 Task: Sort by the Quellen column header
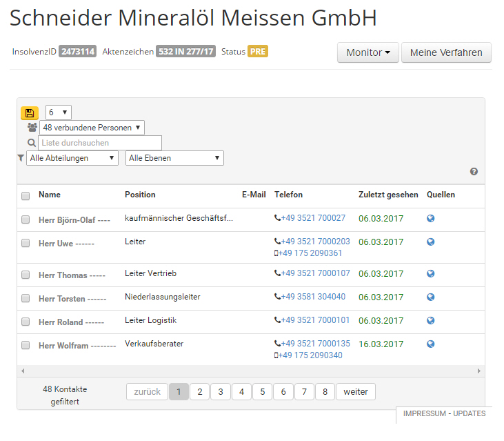pyautogui.click(x=441, y=195)
